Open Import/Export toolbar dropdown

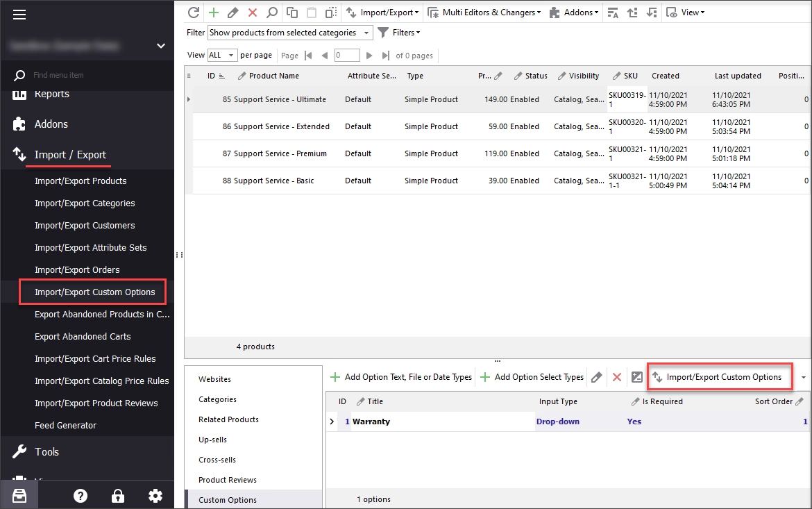(x=382, y=12)
